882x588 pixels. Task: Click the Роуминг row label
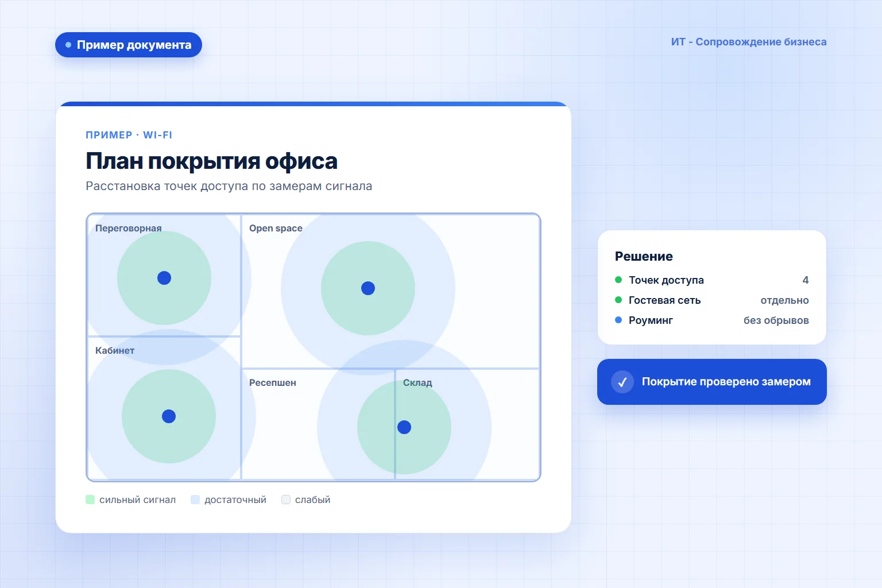coord(651,320)
